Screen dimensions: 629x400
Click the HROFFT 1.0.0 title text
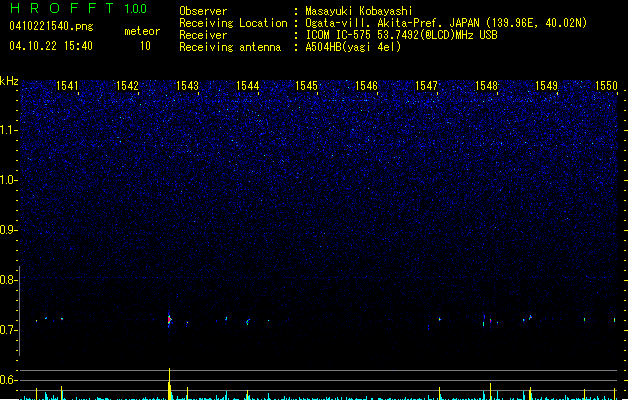click(79, 8)
